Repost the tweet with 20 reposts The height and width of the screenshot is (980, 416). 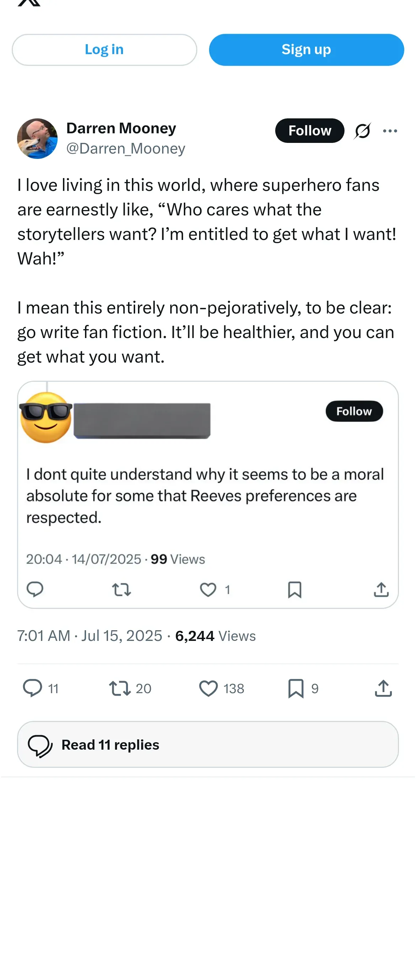coord(120,688)
